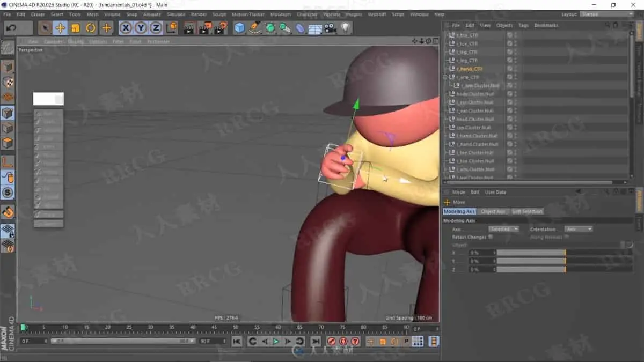Viewport: 644px width, 362px height.
Task: Switch to Texture mode
Action: pyautogui.click(x=8, y=82)
